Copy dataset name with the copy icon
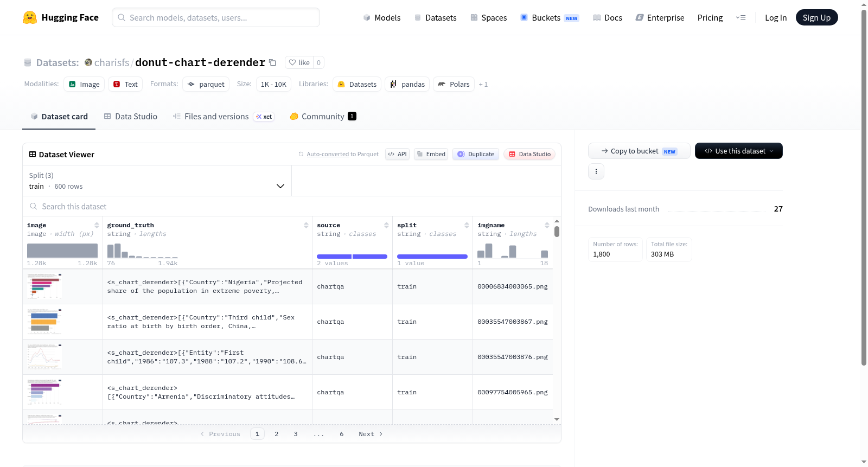The image size is (868, 467). (273, 62)
